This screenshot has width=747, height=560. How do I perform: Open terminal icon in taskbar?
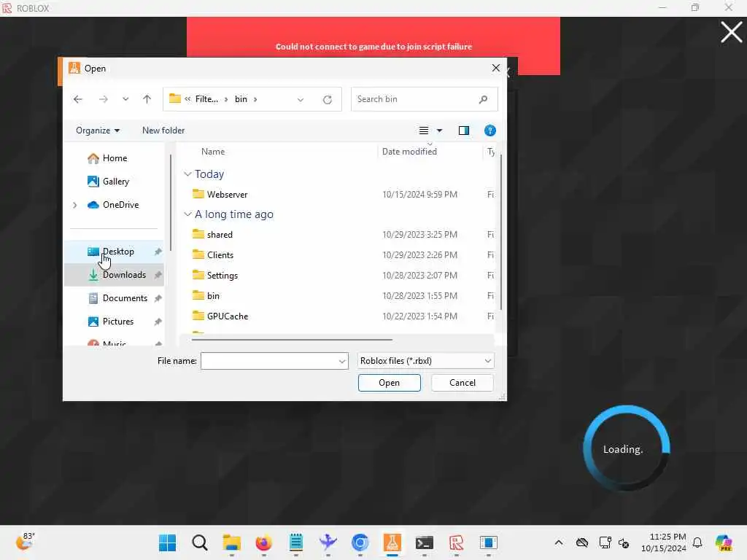pyautogui.click(x=424, y=542)
